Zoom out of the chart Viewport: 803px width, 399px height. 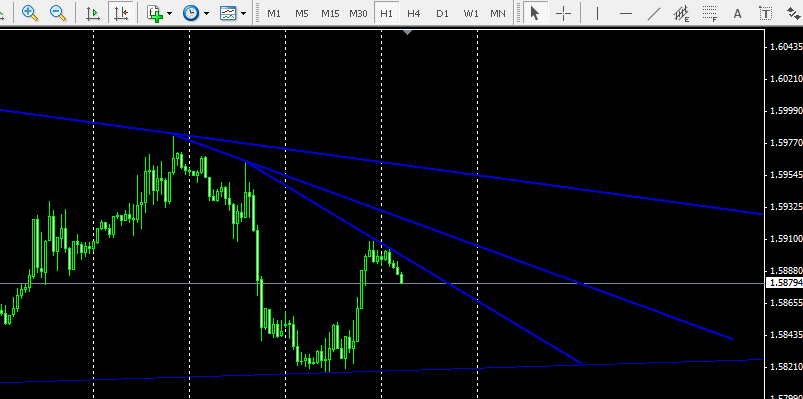(x=58, y=13)
